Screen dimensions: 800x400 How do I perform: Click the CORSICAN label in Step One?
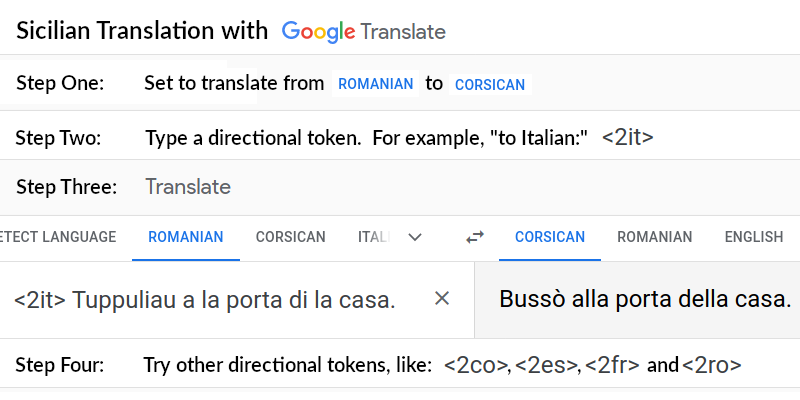[x=490, y=84]
